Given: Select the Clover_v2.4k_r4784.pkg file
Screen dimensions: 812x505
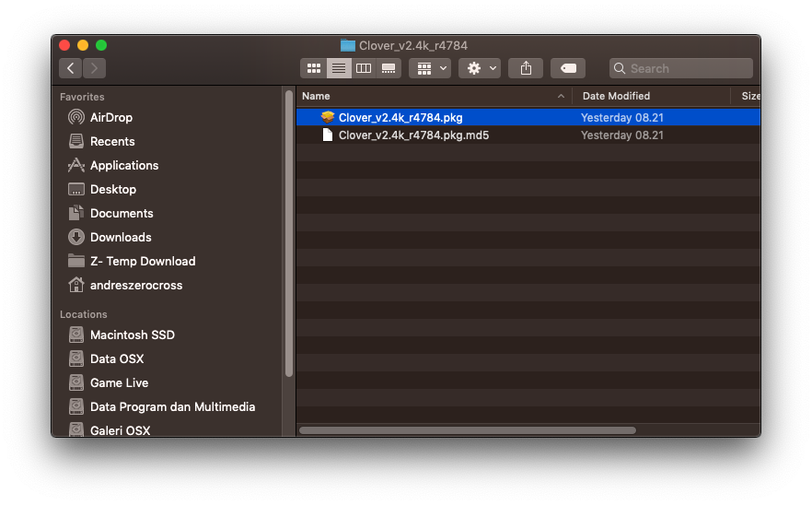Looking at the screenshot, I should (x=528, y=117).
